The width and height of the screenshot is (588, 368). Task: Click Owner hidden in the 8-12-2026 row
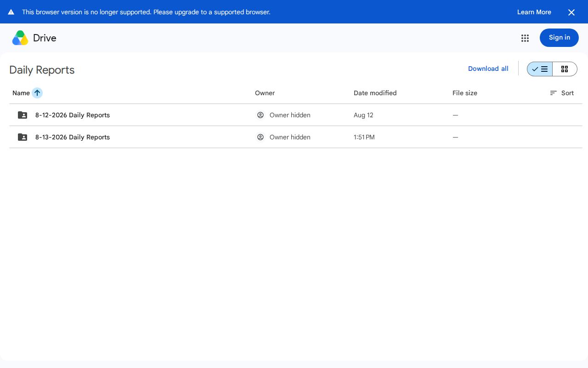pos(290,115)
